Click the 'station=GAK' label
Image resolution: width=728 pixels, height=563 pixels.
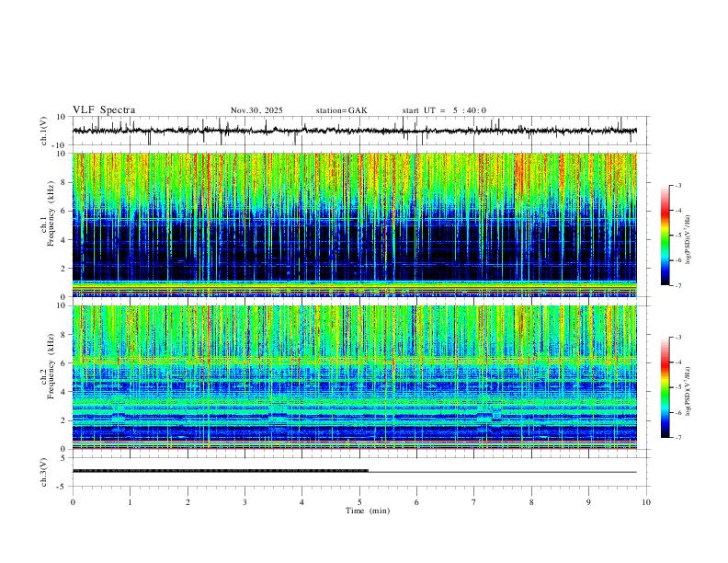(342, 110)
